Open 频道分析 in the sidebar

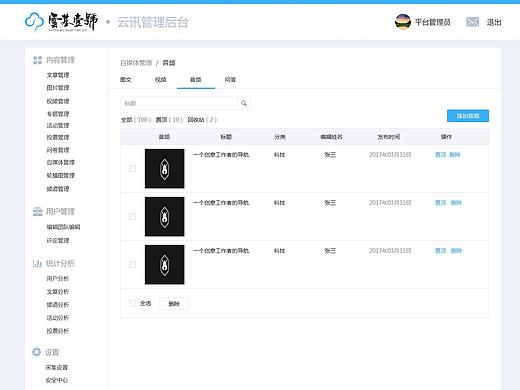tap(58, 305)
